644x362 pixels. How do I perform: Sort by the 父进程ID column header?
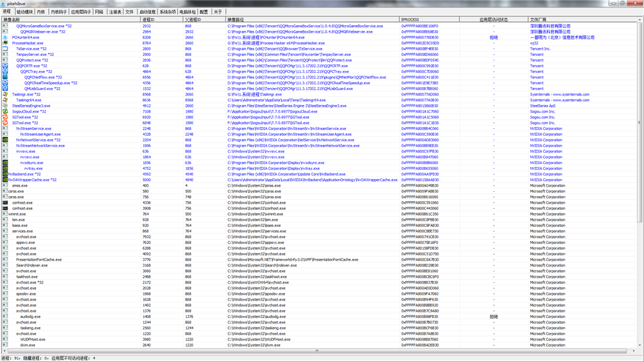(204, 19)
